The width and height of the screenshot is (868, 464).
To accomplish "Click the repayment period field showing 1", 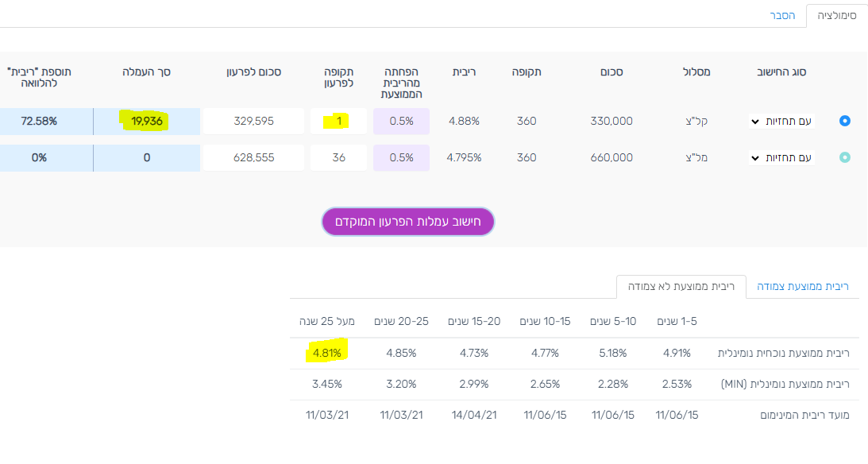I will (x=338, y=122).
